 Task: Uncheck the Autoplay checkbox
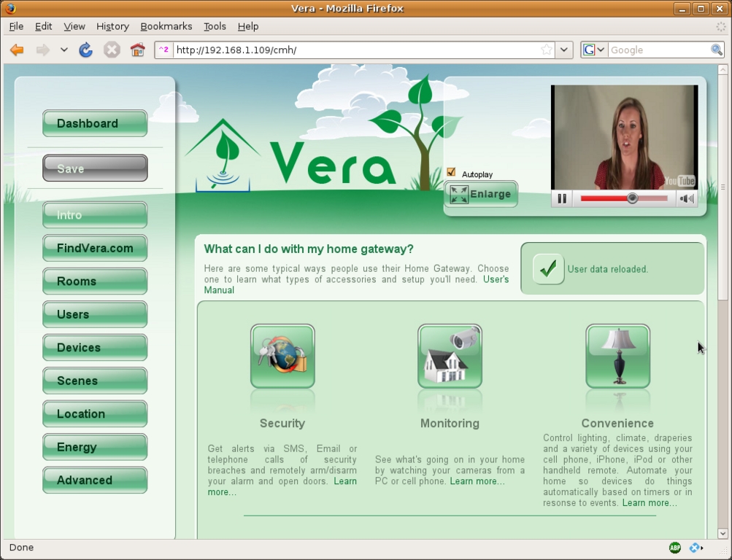[x=451, y=173]
